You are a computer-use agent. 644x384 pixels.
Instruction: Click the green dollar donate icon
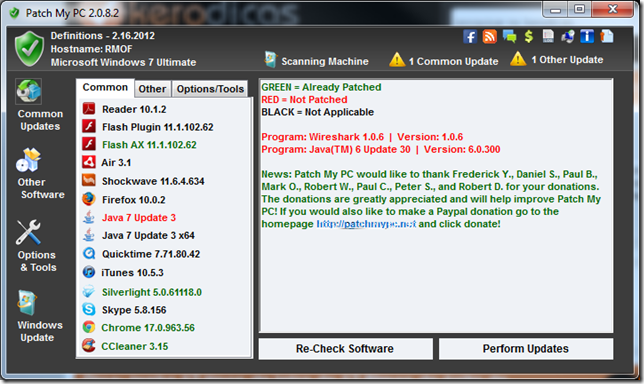pyautogui.click(x=529, y=37)
